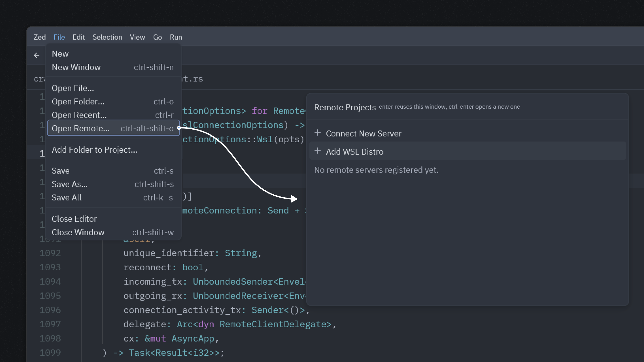Add Folder to Project via the menu

pos(95,149)
